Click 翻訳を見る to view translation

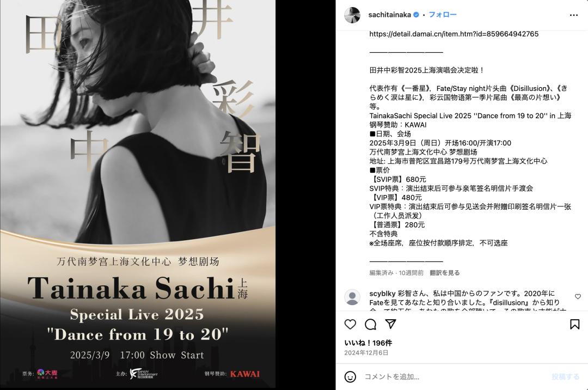click(x=444, y=273)
